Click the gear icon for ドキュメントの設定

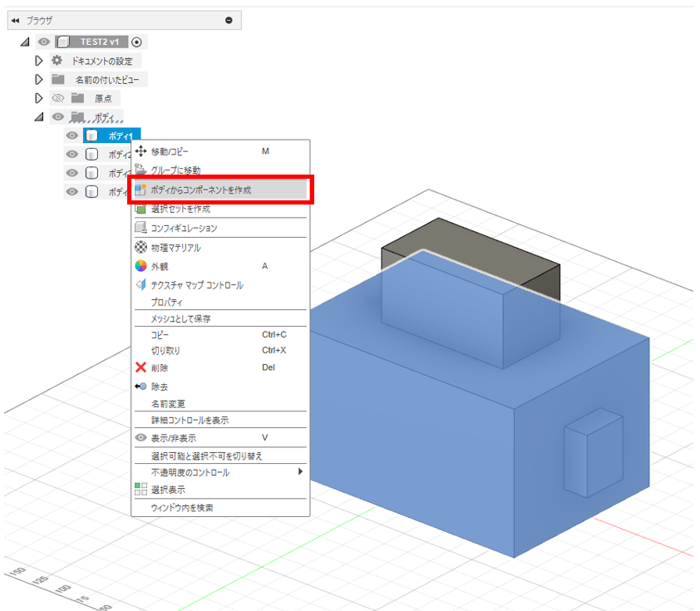click(x=57, y=60)
